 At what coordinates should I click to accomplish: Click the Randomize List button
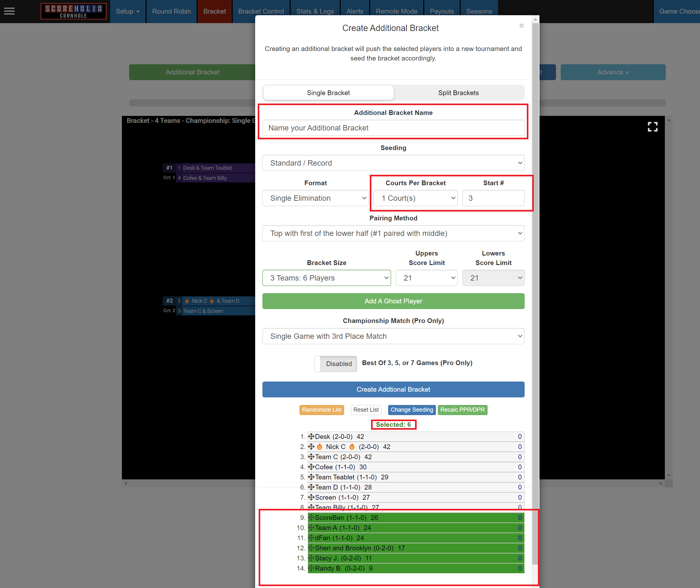(322, 410)
